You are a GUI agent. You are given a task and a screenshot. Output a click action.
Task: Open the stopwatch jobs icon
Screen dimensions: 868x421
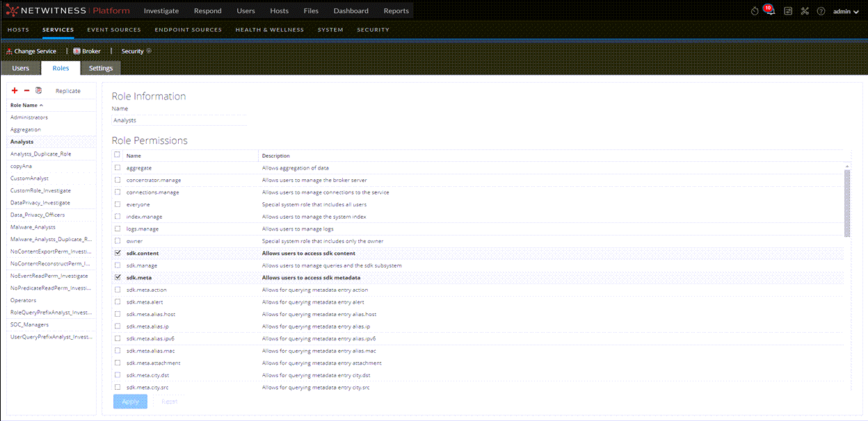[x=755, y=11]
